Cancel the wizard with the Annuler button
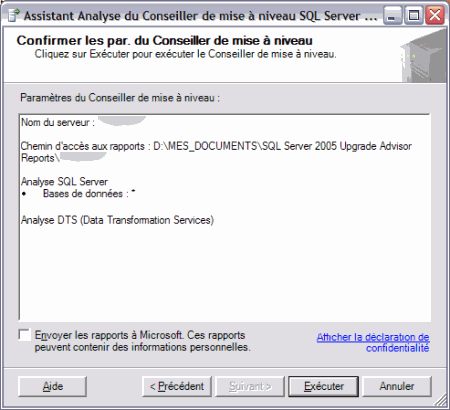The height and width of the screenshot is (410, 450). (397, 386)
